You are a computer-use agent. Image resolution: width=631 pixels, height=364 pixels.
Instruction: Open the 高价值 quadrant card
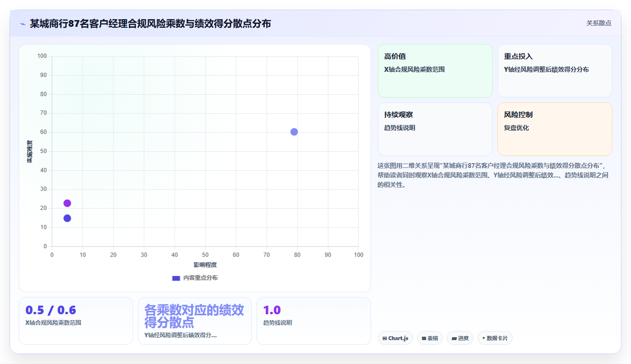pos(435,71)
